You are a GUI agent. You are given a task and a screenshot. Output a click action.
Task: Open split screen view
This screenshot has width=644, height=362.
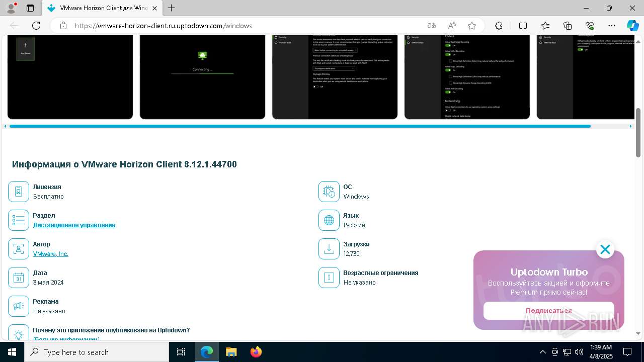tap(523, 26)
